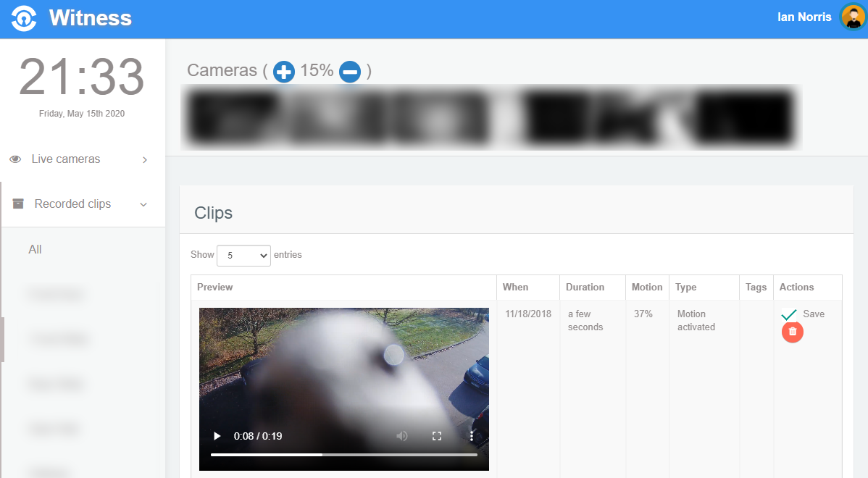Viewport: 868px width, 478px height.
Task: Sort clips by Motion column header
Action: click(x=646, y=288)
